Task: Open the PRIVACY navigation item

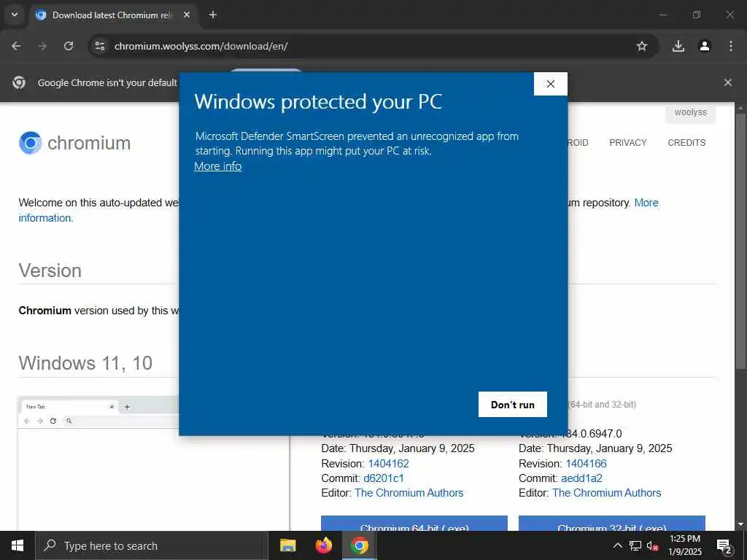Action: tap(628, 142)
